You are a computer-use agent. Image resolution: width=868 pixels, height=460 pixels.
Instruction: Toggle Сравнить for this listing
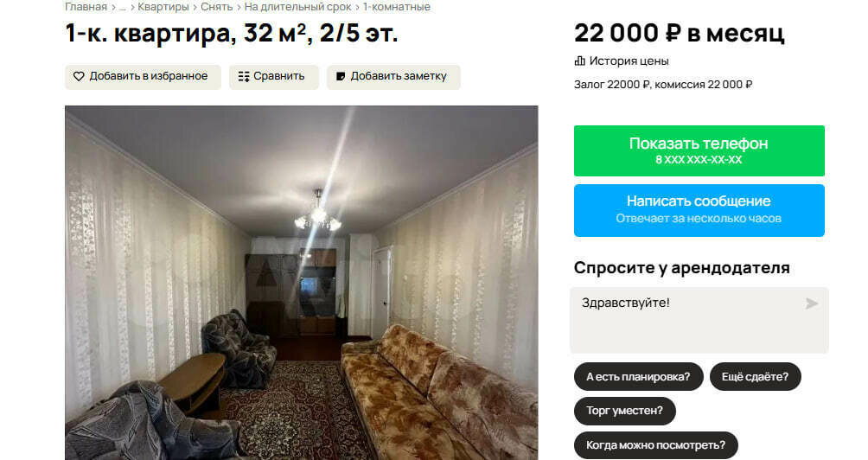point(274,77)
